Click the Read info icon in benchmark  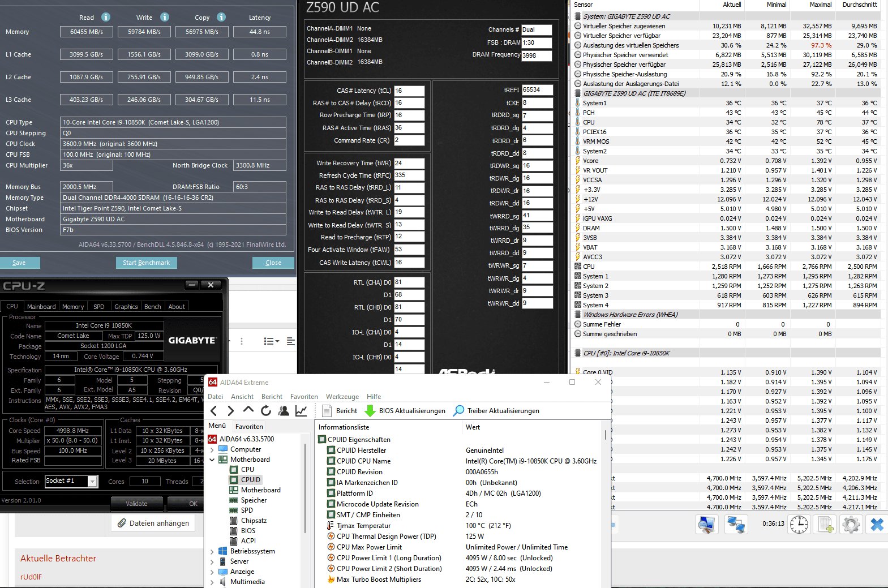click(x=106, y=17)
